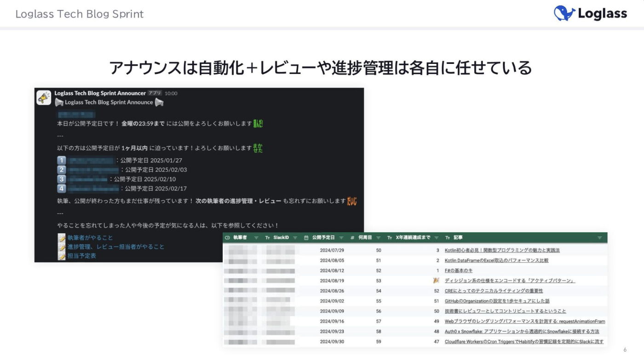Click the slide header Loglass Tech Blog Sprint

coord(80,14)
